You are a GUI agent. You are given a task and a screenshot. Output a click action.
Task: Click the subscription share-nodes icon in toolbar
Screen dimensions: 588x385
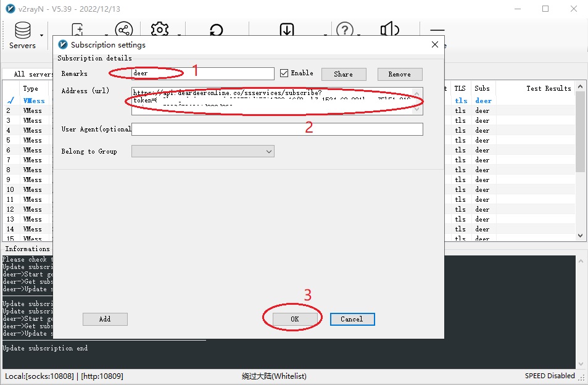(x=124, y=30)
